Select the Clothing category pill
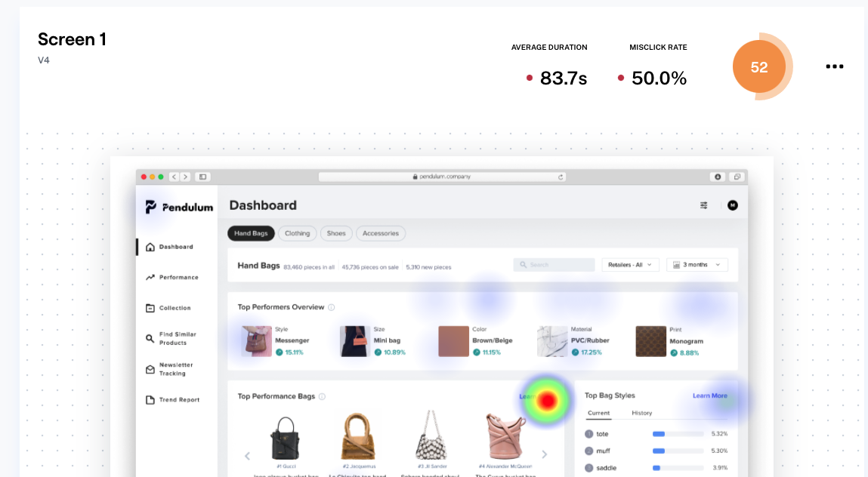 click(298, 233)
